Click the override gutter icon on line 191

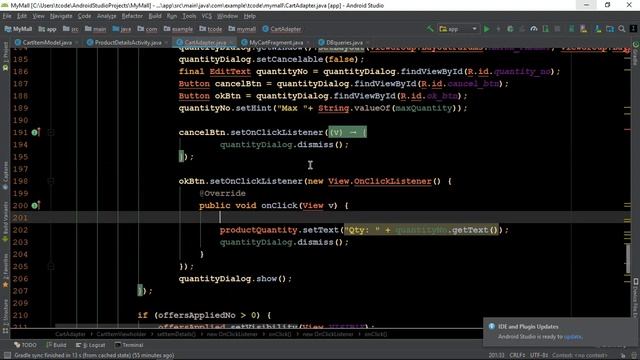pos(35,132)
